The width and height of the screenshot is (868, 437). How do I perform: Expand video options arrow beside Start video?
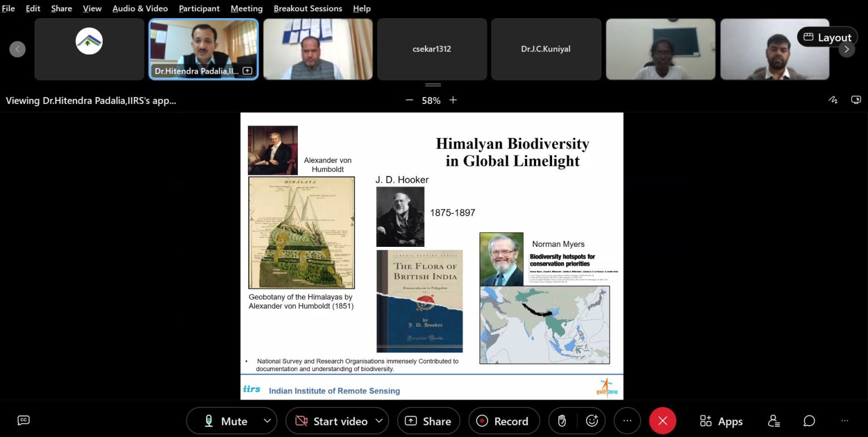tap(378, 421)
